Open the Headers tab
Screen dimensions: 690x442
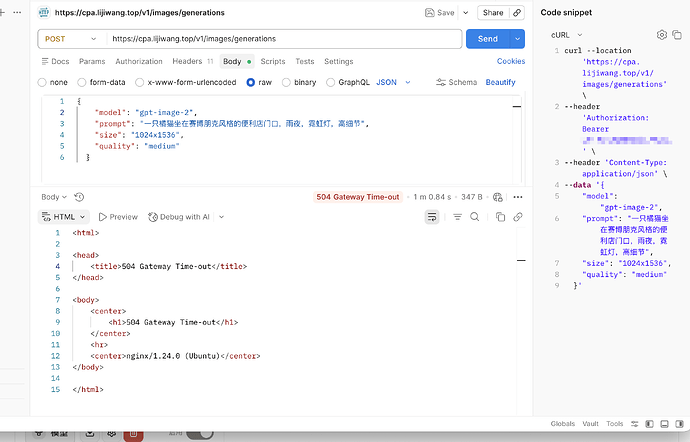(193, 61)
